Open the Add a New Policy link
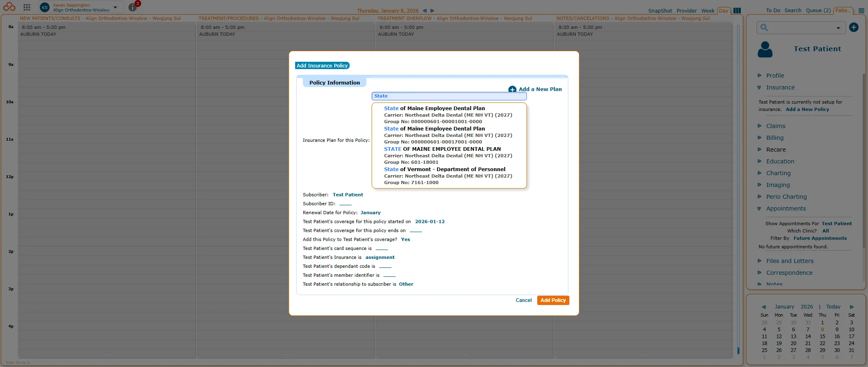Screen dimensions: 868x367 (807, 109)
